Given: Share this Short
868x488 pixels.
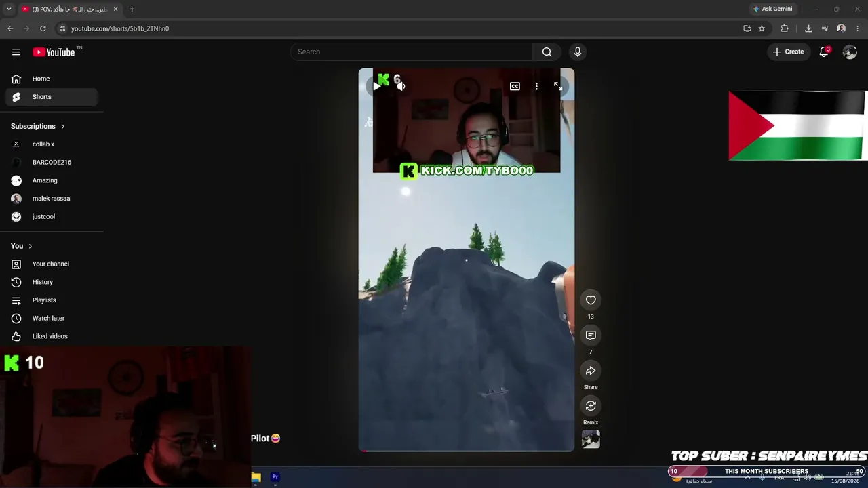Looking at the screenshot, I should [591, 371].
